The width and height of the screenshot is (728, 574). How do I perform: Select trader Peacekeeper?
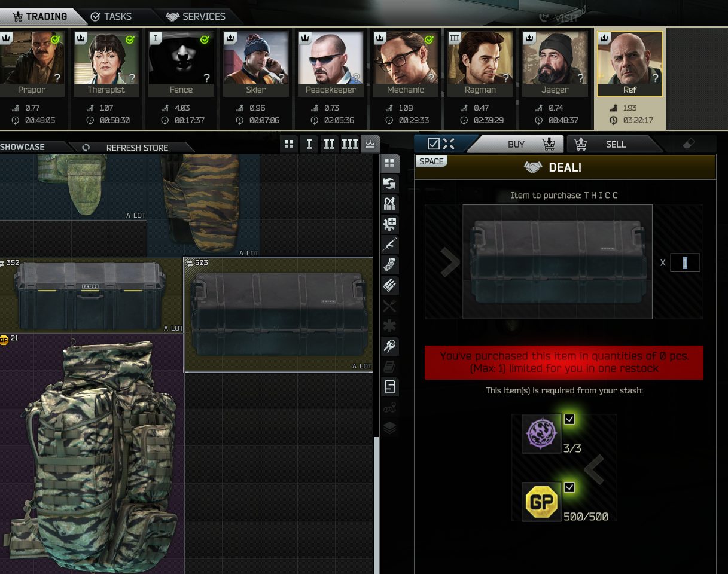(x=330, y=64)
